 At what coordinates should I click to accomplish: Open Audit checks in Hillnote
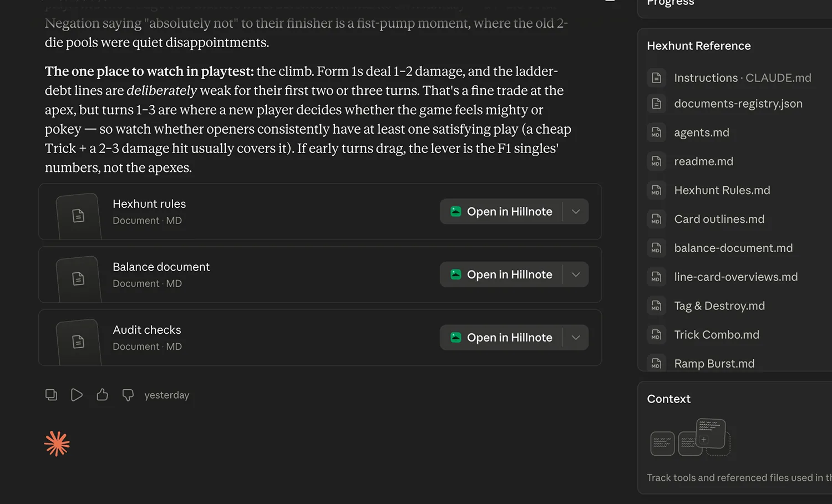[501, 337]
